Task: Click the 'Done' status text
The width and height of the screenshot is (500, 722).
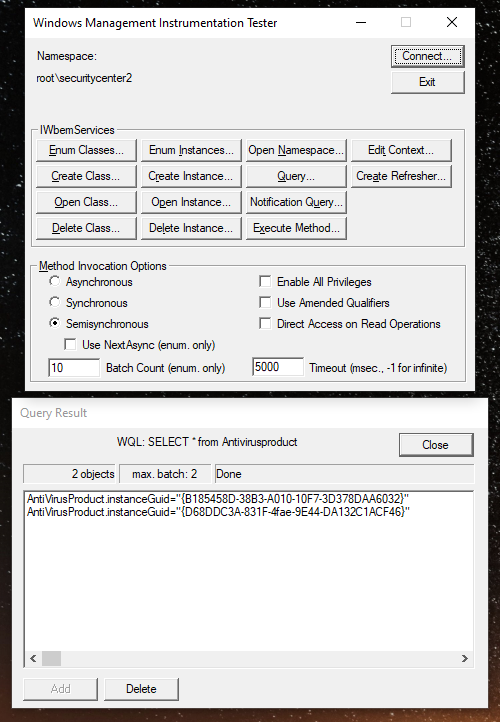Action: pos(228,474)
